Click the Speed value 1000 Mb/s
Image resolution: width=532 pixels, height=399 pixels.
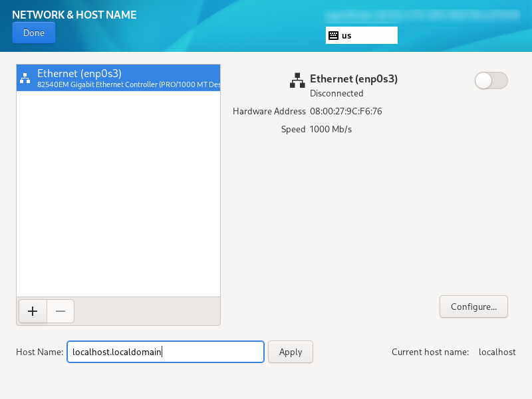331,129
